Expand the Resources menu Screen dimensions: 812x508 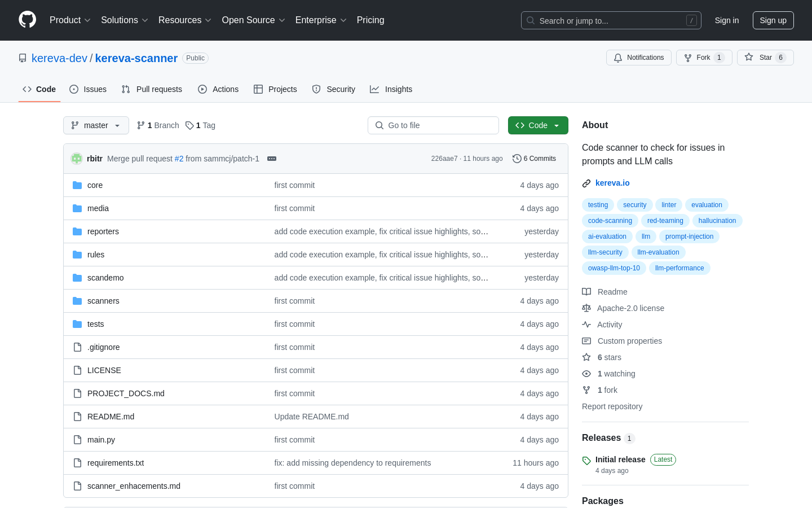pos(185,20)
